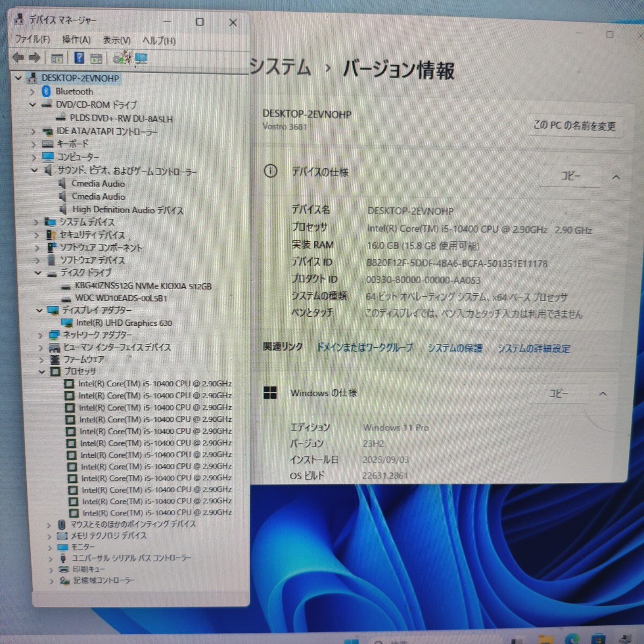644x644 pixels.
Task: Select the システム デバイス category
Action: (86, 222)
